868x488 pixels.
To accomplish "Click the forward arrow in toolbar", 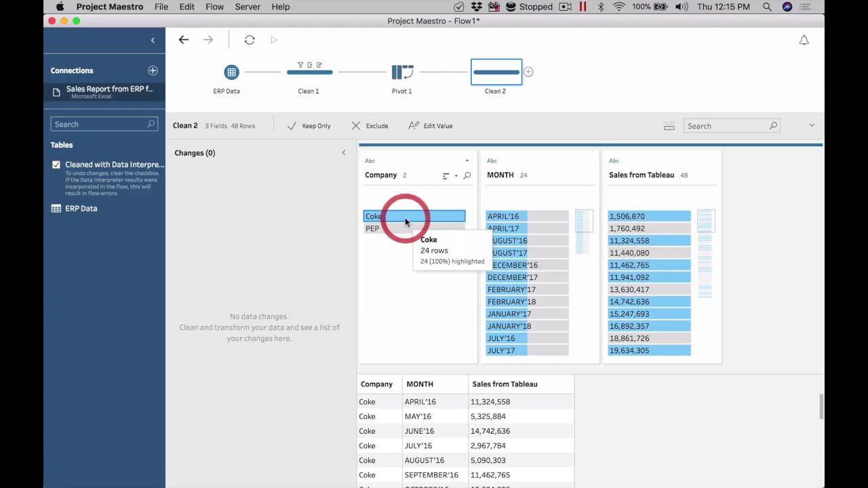I will (x=208, y=40).
